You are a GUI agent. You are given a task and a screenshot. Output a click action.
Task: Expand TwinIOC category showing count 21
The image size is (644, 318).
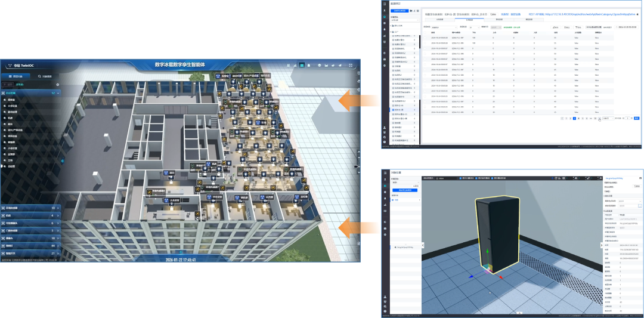pos(30,254)
